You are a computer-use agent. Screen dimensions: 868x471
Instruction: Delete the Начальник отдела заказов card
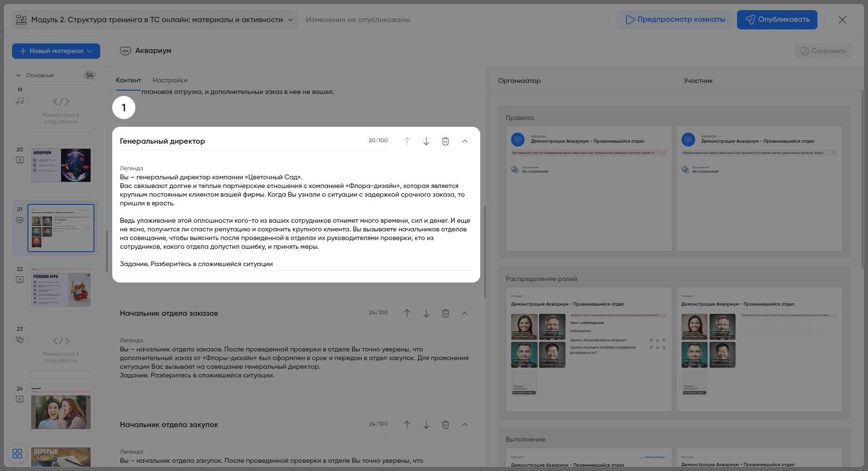(x=446, y=313)
